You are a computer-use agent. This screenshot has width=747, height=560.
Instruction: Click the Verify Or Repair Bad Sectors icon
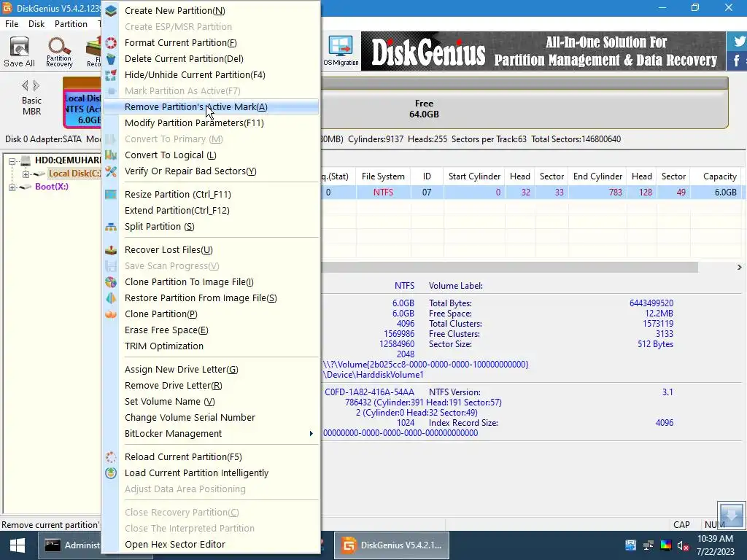coord(111,171)
